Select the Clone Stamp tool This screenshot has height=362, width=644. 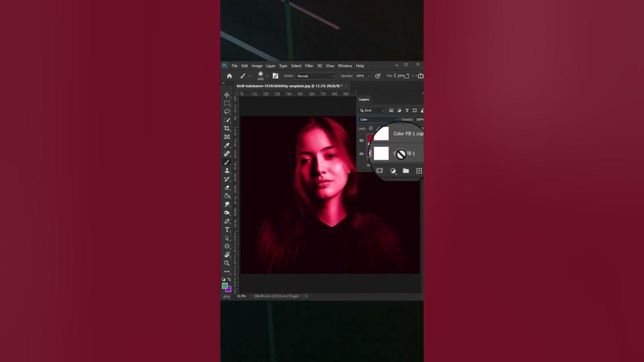(227, 170)
